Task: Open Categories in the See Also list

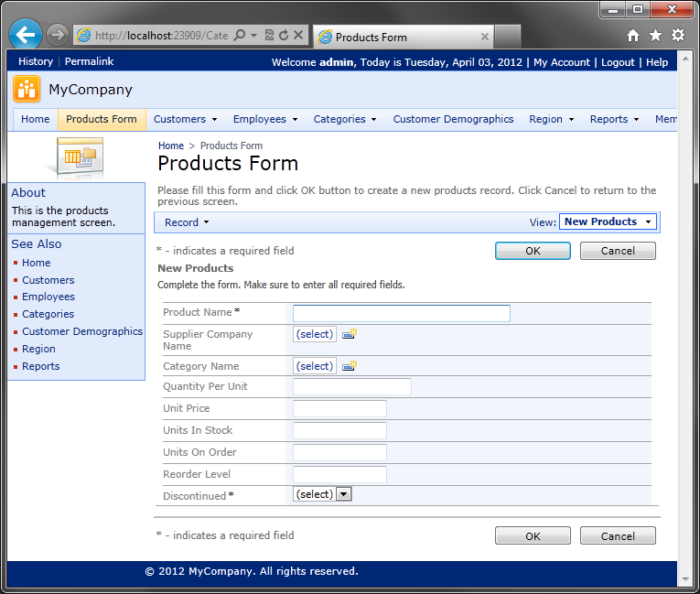Action: (x=48, y=314)
